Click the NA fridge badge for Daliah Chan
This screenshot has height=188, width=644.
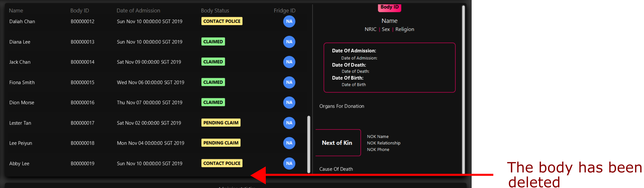point(289,21)
